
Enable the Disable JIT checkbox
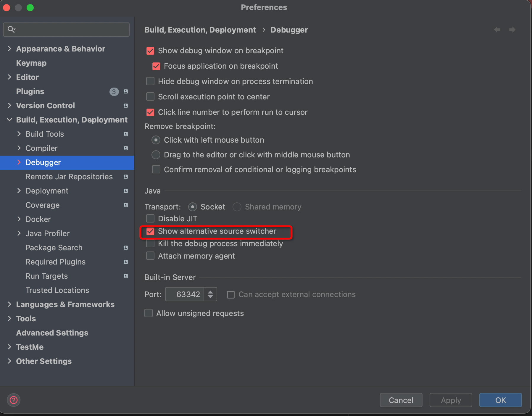(150, 219)
